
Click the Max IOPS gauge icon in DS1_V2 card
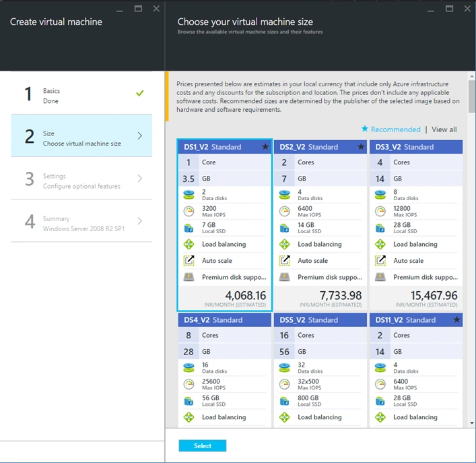[189, 211]
